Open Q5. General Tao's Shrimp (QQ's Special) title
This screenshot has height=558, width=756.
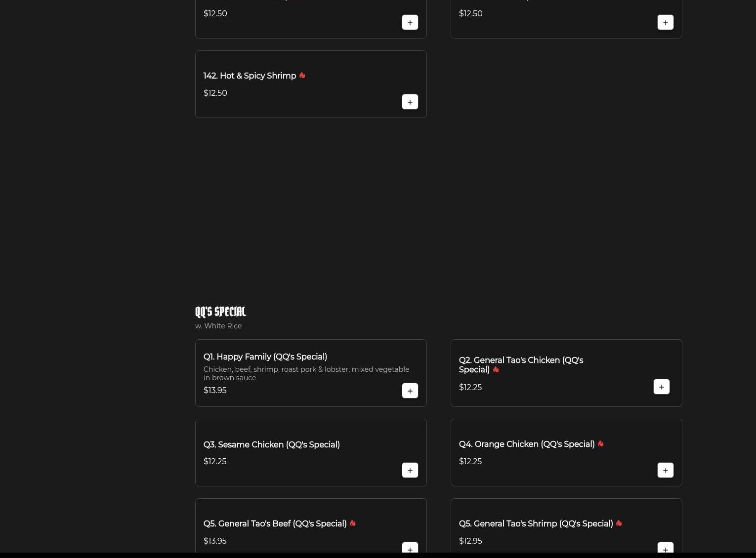pyautogui.click(x=536, y=523)
